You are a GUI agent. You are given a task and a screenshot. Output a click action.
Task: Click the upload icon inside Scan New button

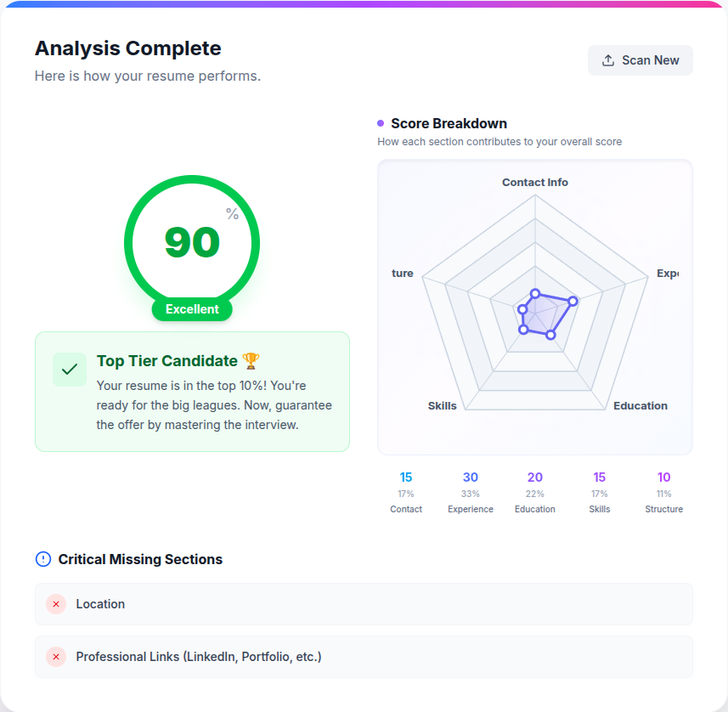tap(608, 59)
